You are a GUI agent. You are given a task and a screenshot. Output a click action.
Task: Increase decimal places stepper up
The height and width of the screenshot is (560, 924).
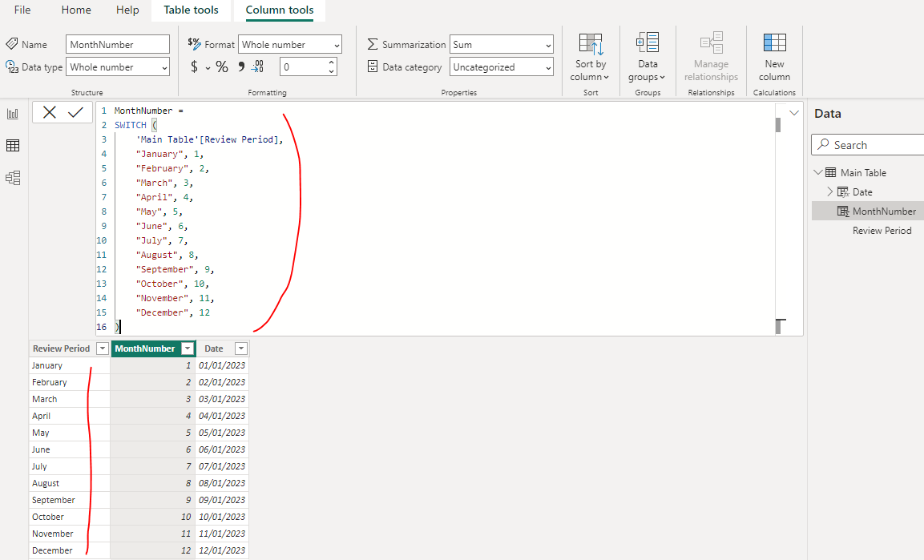click(x=331, y=62)
